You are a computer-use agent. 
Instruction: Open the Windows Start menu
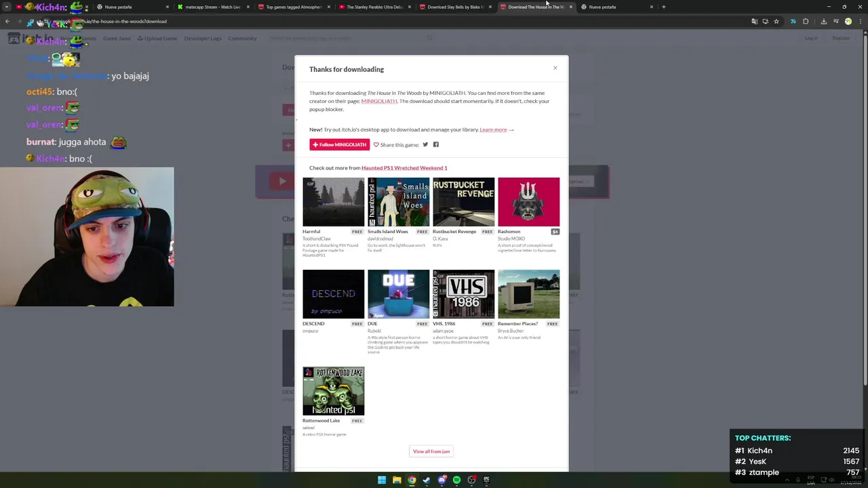(x=382, y=480)
